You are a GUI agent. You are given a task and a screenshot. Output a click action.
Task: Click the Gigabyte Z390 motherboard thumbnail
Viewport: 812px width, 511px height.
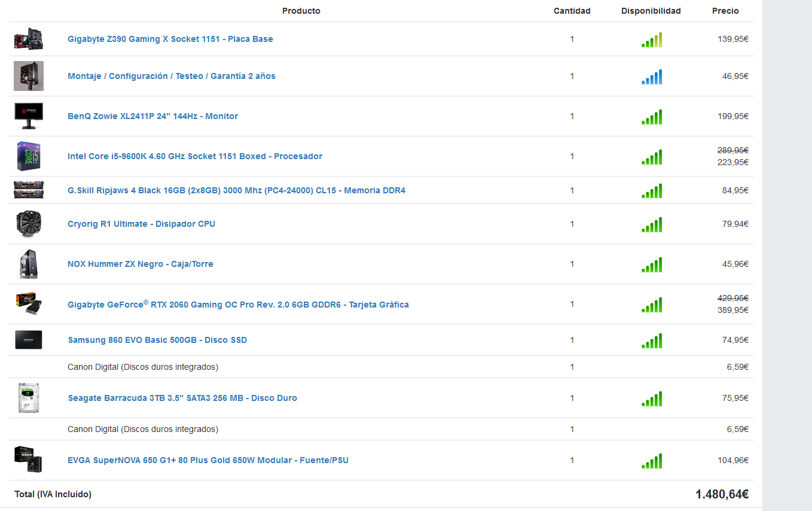click(29, 39)
